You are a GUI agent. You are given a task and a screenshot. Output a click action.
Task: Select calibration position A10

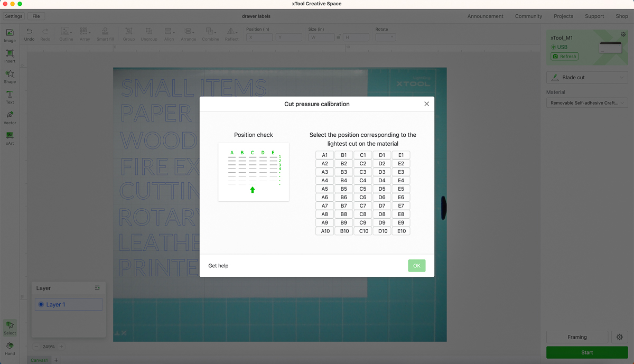(325, 231)
